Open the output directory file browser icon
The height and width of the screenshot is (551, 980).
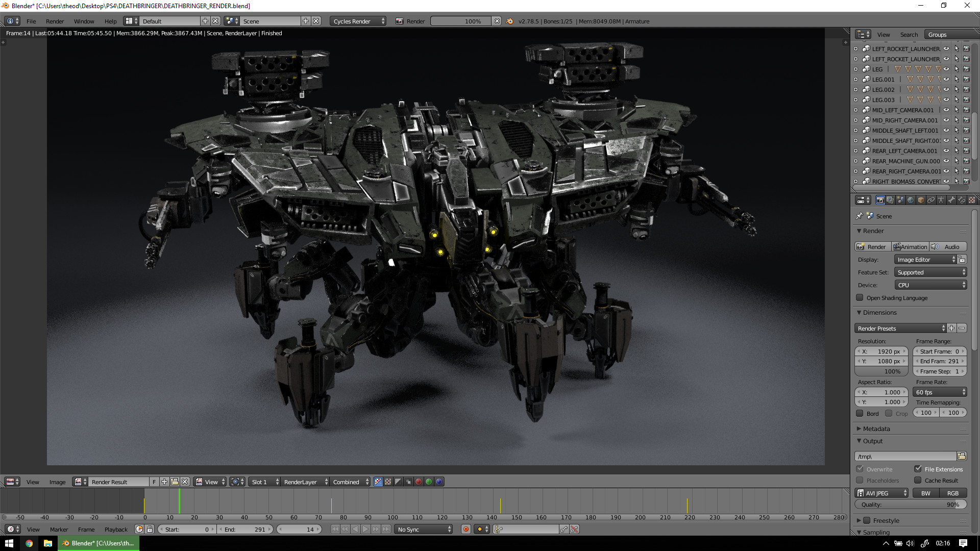[x=962, y=456]
